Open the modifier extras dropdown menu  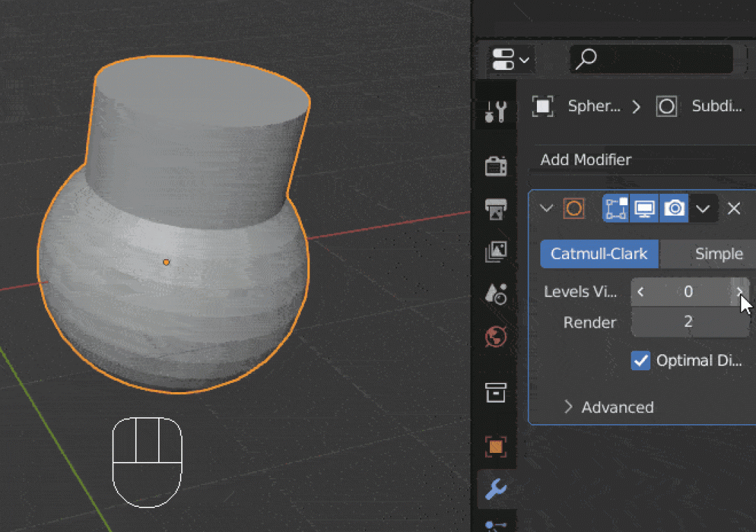point(704,208)
